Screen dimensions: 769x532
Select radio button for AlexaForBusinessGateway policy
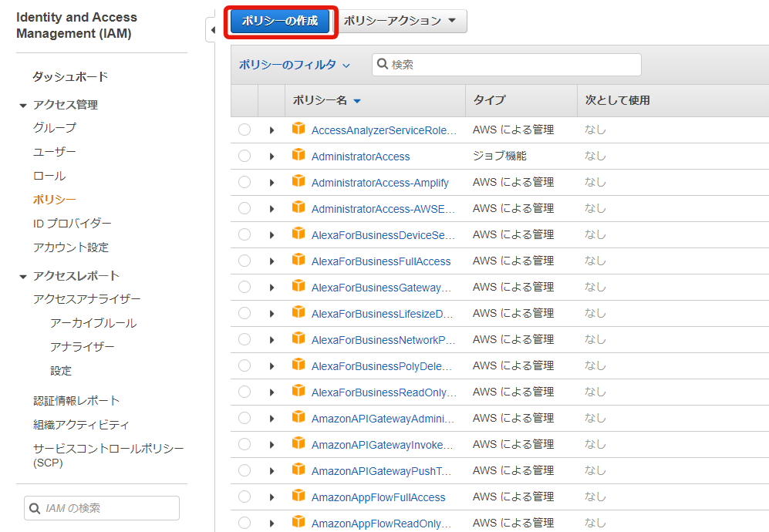coord(245,287)
